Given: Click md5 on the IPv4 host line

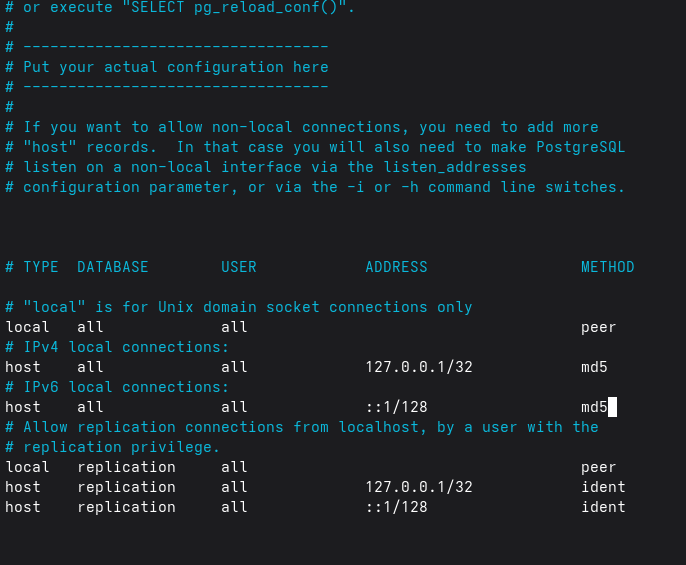Looking at the screenshot, I should coord(594,367).
